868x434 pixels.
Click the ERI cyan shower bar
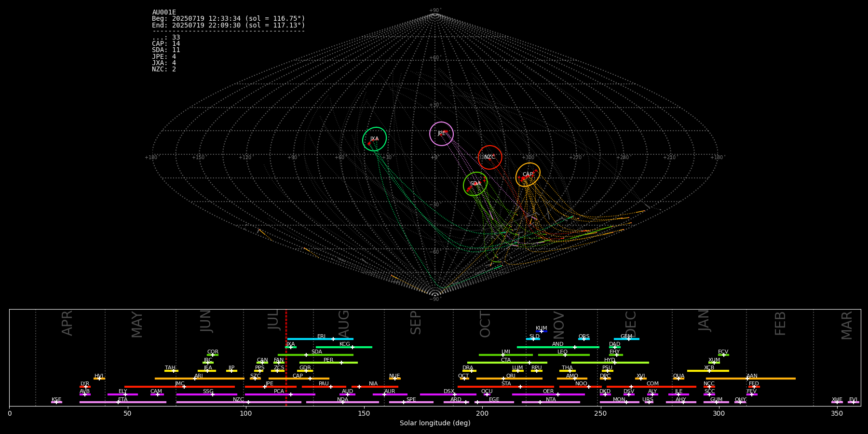320,339
